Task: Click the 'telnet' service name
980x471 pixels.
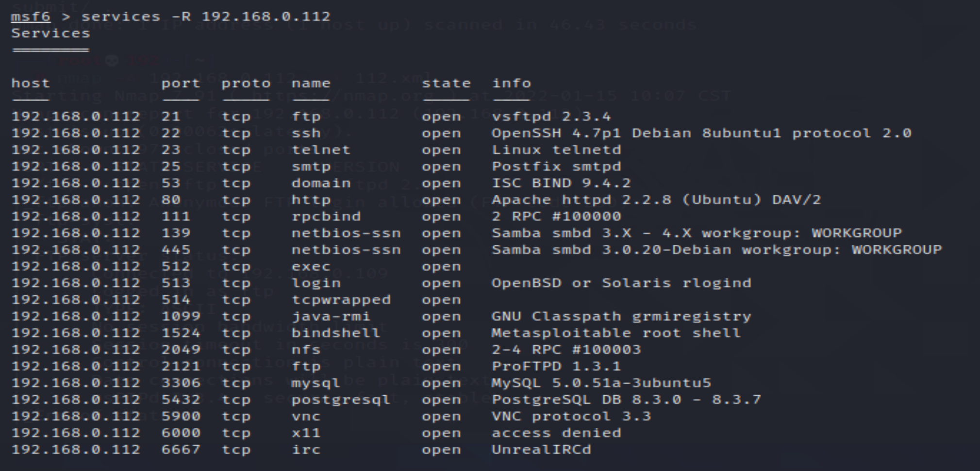Action: click(321, 150)
